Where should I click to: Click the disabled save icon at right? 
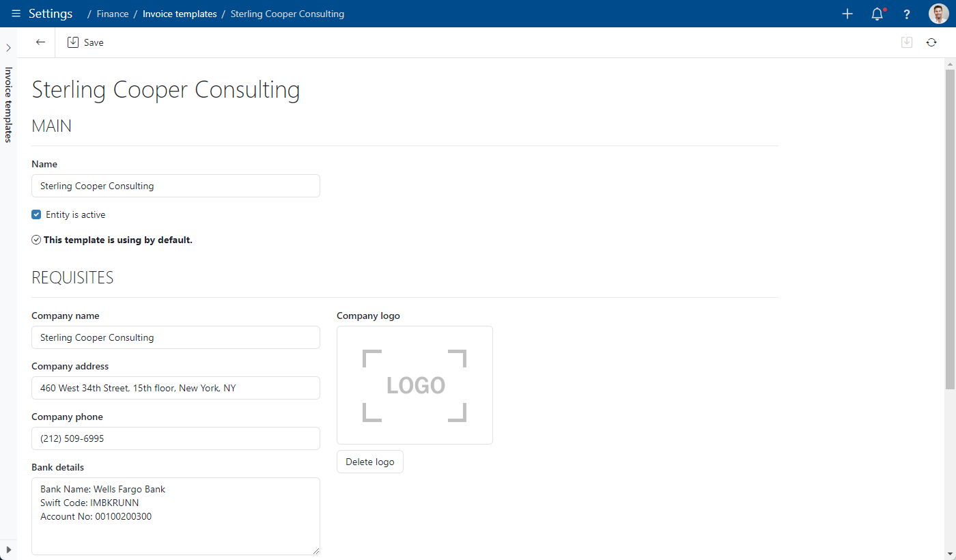[907, 42]
